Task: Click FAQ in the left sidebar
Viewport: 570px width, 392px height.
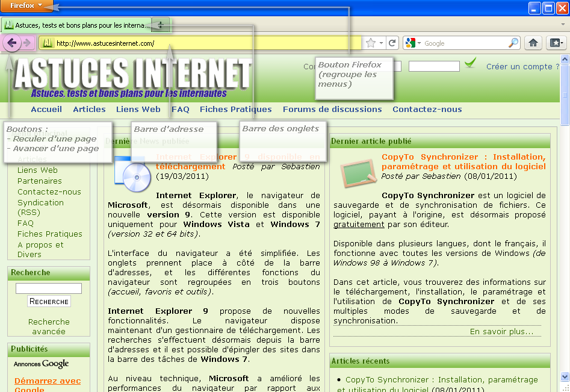Action: 25,223
